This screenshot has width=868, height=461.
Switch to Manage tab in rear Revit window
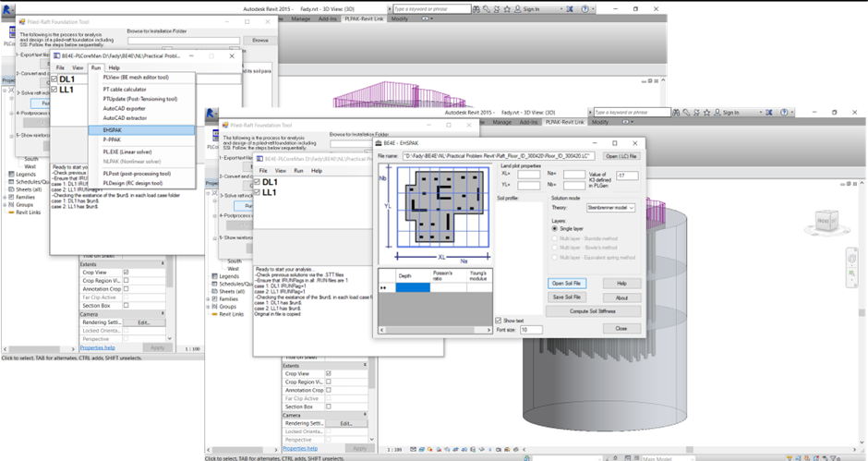point(301,18)
